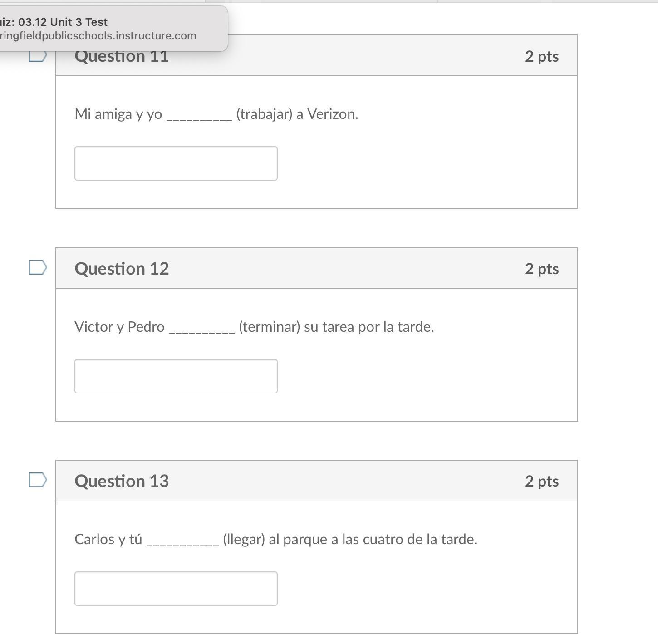Click the '(terminar)' verb hint
658x644 pixels.
point(269,327)
